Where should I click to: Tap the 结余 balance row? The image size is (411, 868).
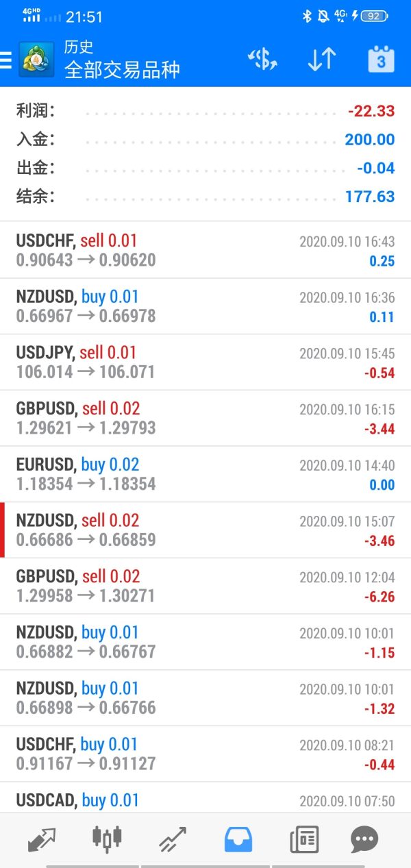(206, 197)
